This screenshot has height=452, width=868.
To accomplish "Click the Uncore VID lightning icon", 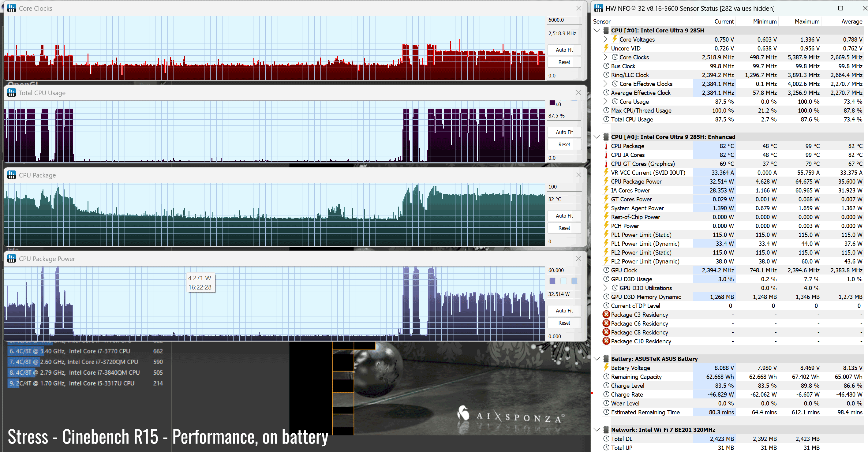I will tap(606, 48).
